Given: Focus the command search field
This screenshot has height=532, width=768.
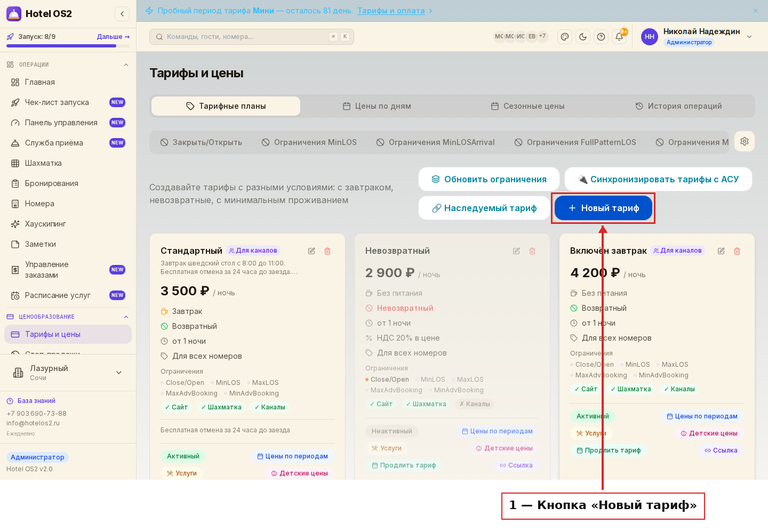Looking at the screenshot, I should click(252, 37).
